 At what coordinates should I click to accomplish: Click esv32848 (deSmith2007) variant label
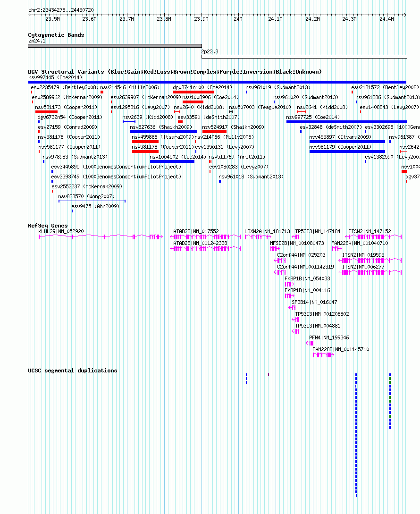[331, 127]
